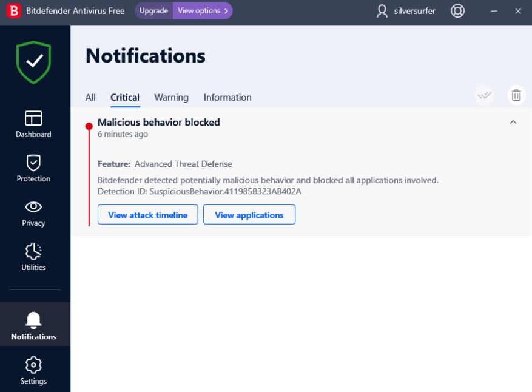
Task: Switch to the All tab
Action: [x=90, y=97]
